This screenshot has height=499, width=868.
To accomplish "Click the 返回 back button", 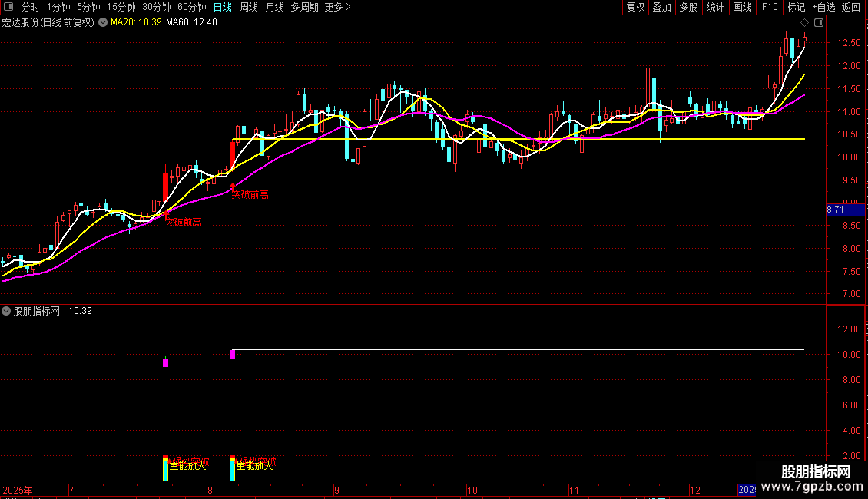I will 851,7.
